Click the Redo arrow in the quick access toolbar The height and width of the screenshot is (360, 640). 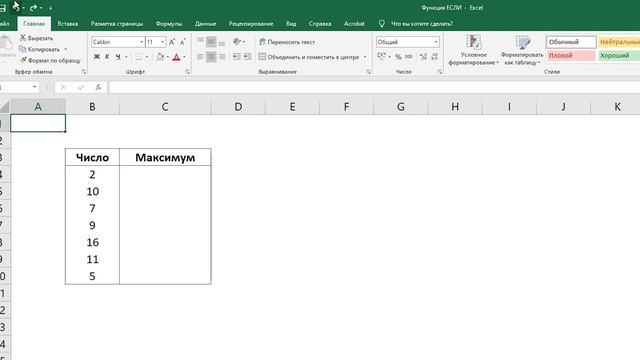[x=33, y=7]
